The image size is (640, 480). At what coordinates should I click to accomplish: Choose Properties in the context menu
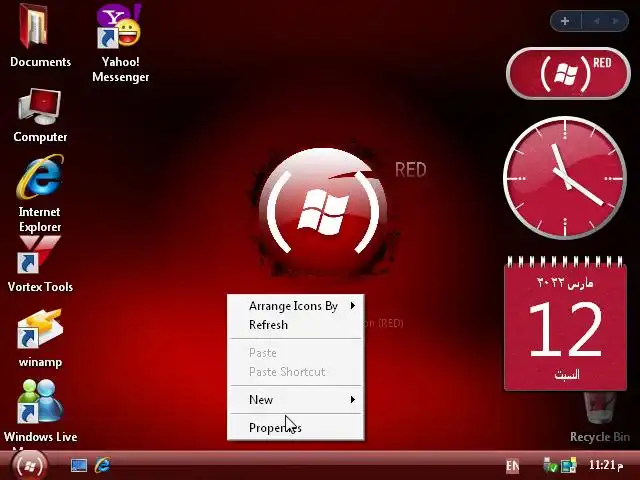pyautogui.click(x=296, y=428)
